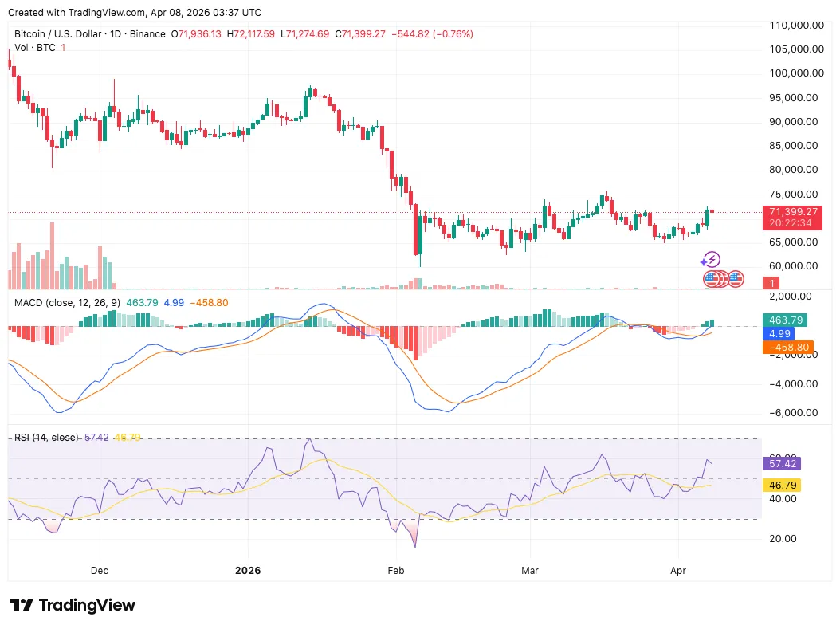The height and width of the screenshot is (629, 840).
Task: Click the TradingView logo at bottom left
Action: point(73,605)
